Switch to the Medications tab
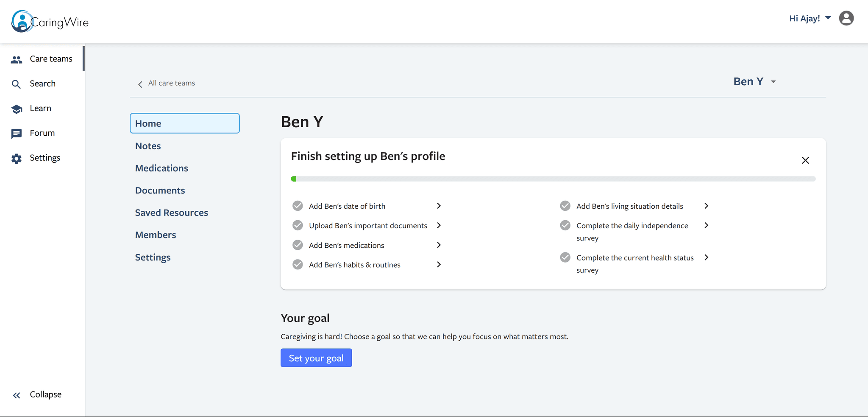 point(161,168)
